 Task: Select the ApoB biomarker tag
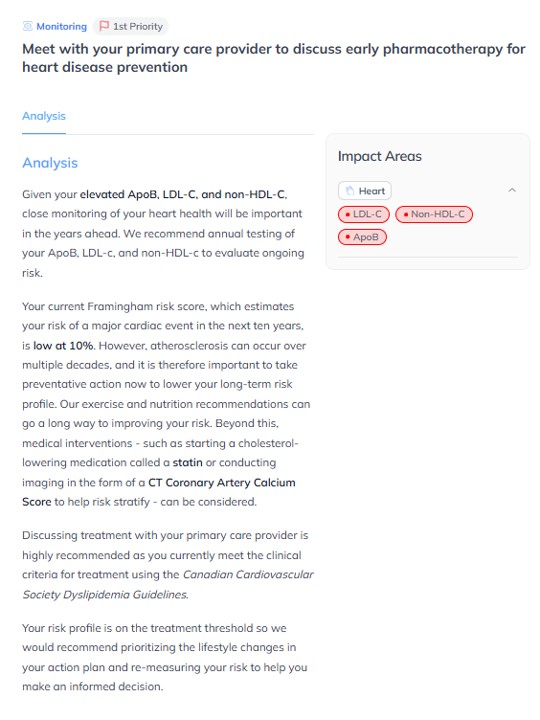pyautogui.click(x=362, y=237)
